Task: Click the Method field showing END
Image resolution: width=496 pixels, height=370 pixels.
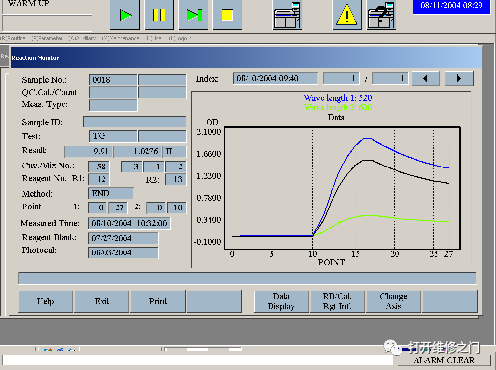Action: click(x=111, y=193)
